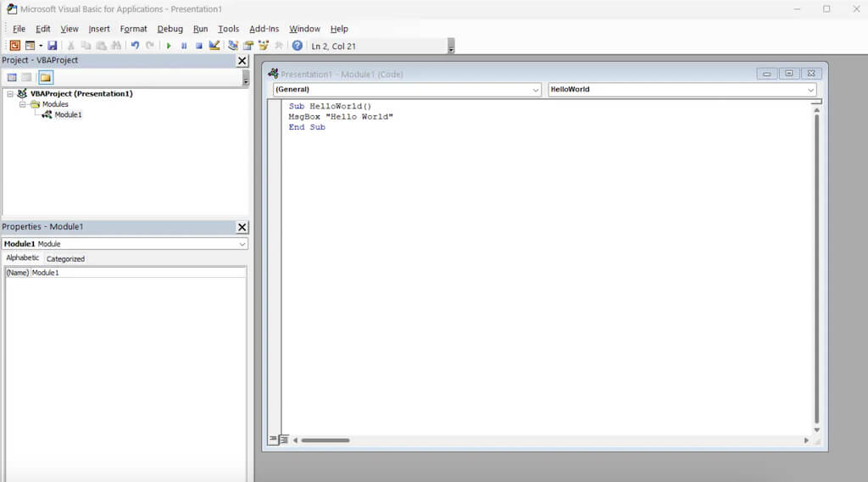
Task: Switch to the Categorized properties tab
Action: point(65,258)
